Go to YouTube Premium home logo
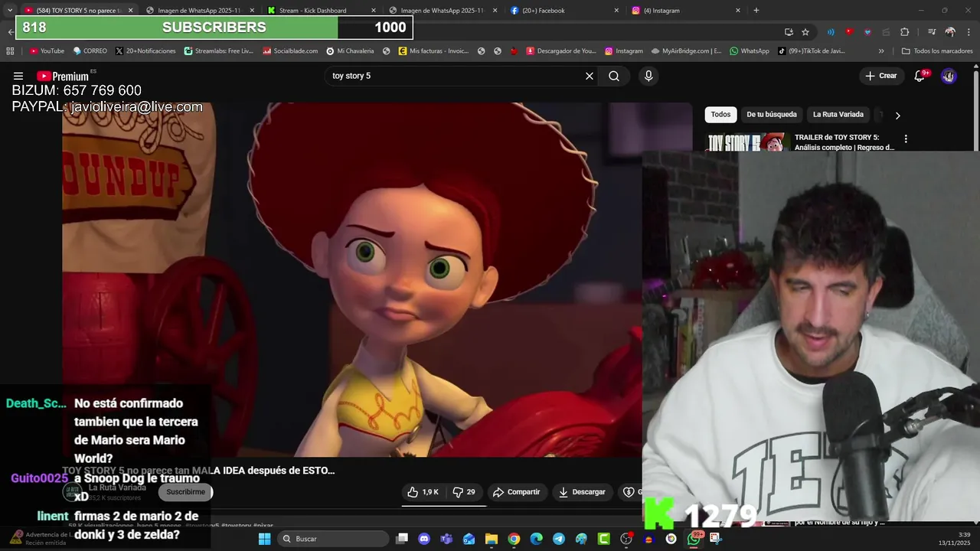Image resolution: width=980 pixels, height=551 pixels. (x=63, y=76)
